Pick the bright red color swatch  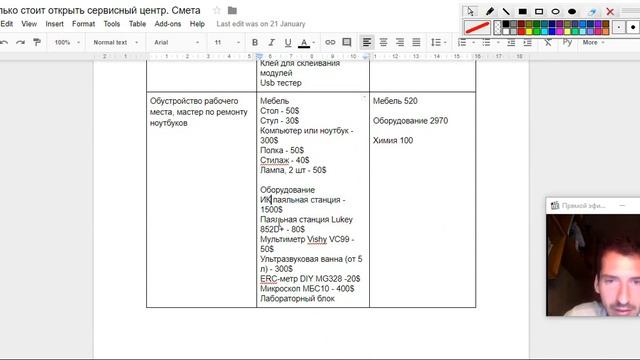tap(521, 31)
